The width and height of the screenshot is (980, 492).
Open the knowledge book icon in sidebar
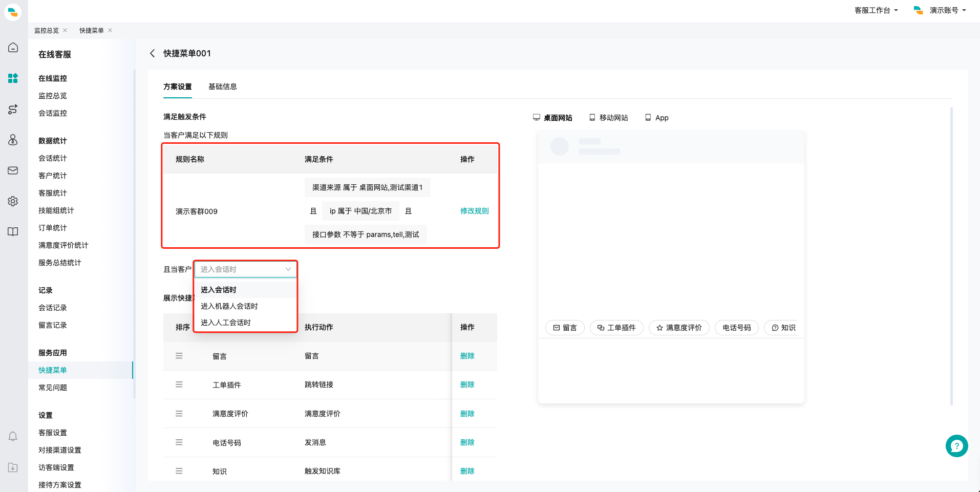13,231
